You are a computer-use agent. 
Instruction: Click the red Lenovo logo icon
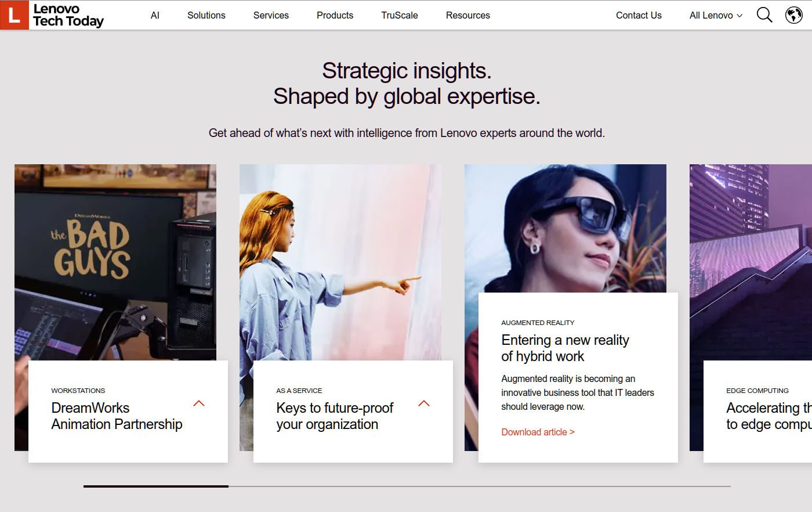tap(13, 15)
